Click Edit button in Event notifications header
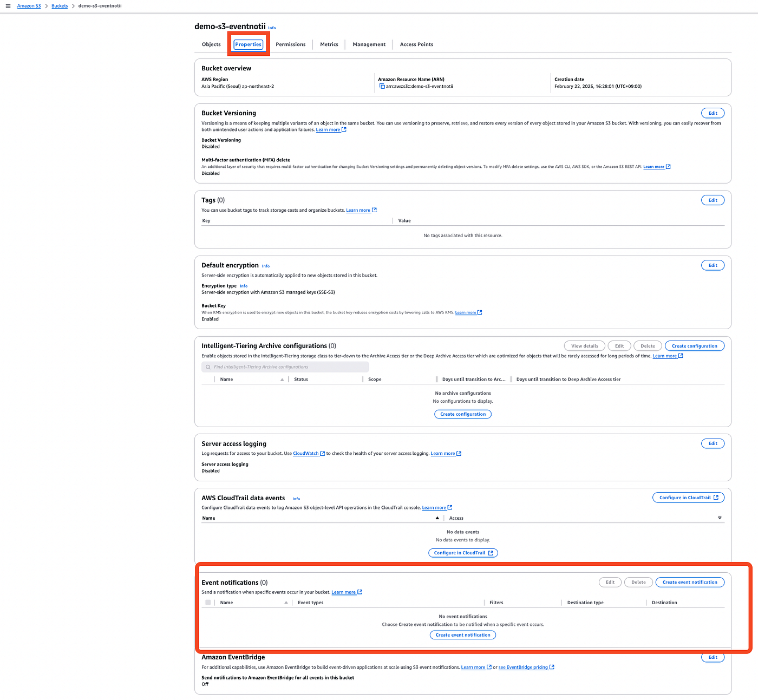The image size is (758, 700). [610, 583]
